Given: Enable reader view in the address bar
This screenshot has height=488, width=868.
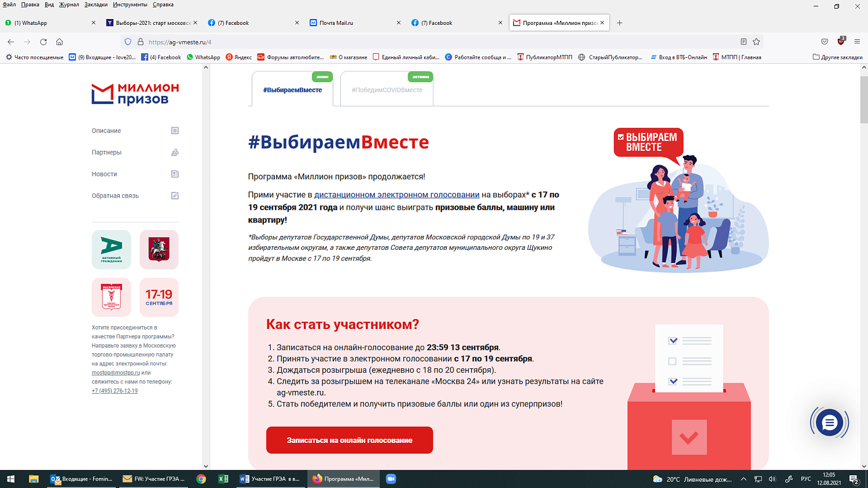Looking at the screenshot, I should [742, 42].
